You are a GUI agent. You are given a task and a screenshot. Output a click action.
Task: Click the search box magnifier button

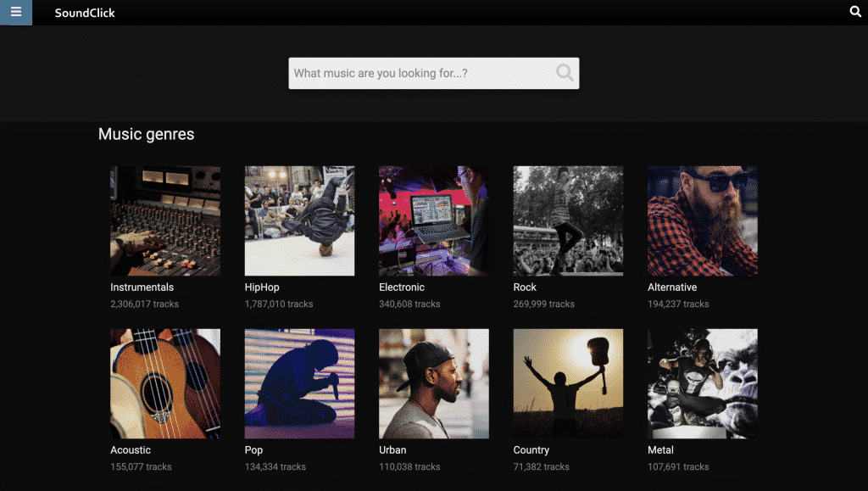click(565, 73)
